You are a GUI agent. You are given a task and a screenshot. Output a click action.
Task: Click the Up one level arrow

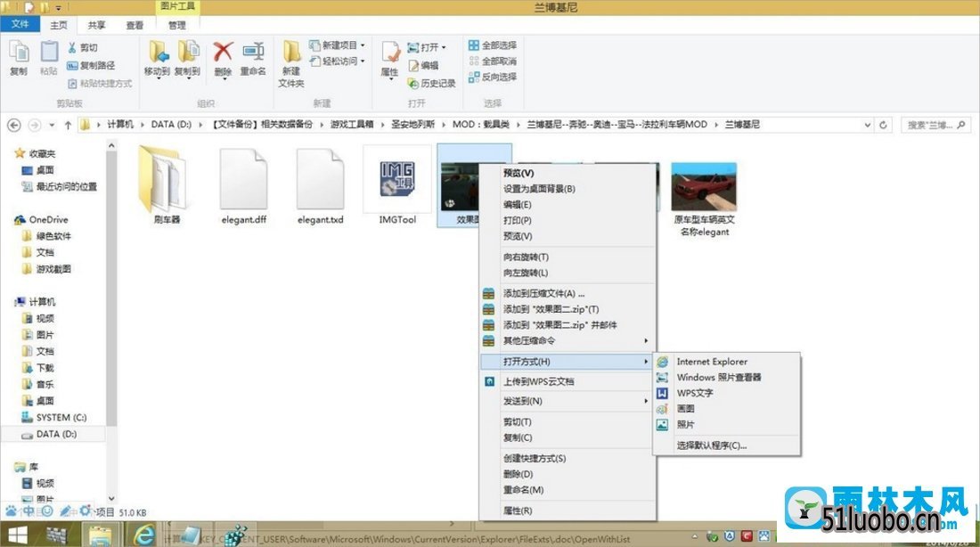click(68, 125)
